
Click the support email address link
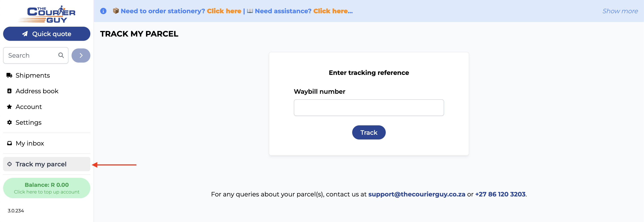[x=417, y=194]
